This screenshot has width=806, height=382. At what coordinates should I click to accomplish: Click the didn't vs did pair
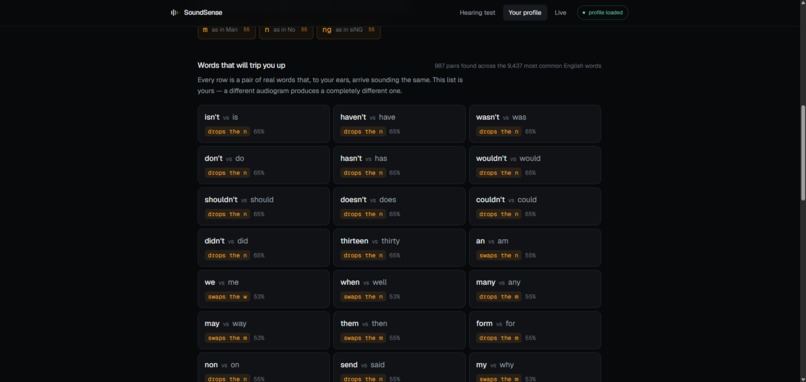[x=264, y=247]
